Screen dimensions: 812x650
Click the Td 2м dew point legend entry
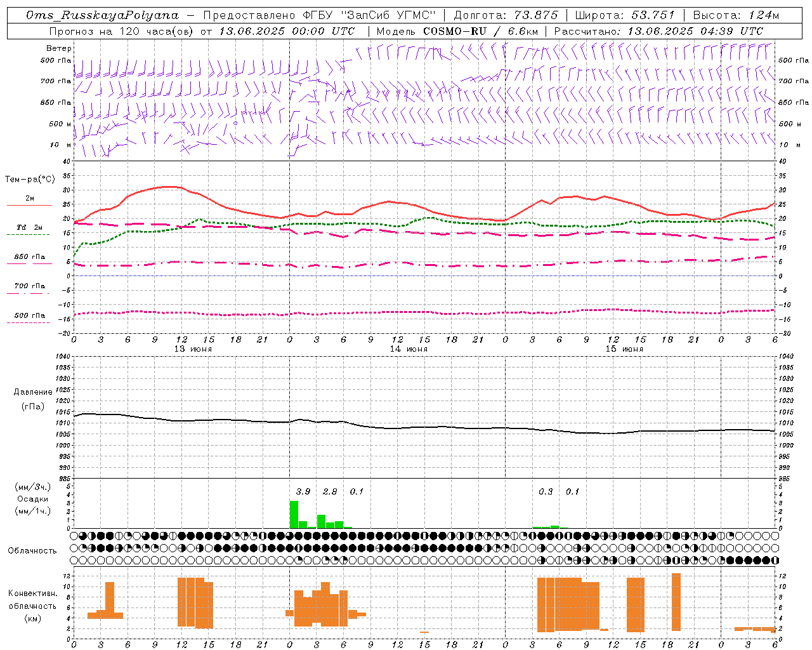tap(29, 227)
